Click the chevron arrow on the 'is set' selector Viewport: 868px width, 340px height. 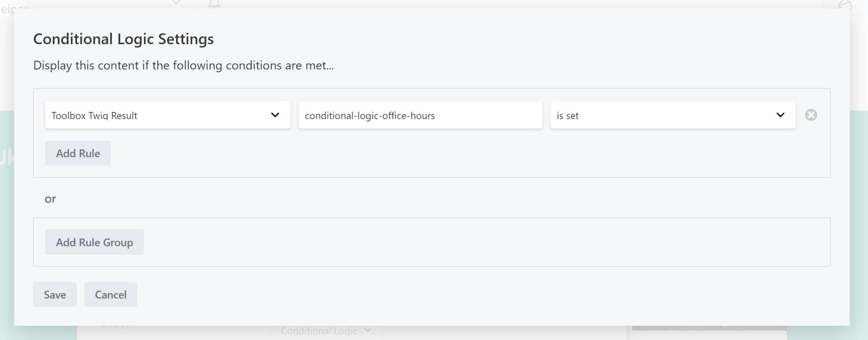coord(780,115)
